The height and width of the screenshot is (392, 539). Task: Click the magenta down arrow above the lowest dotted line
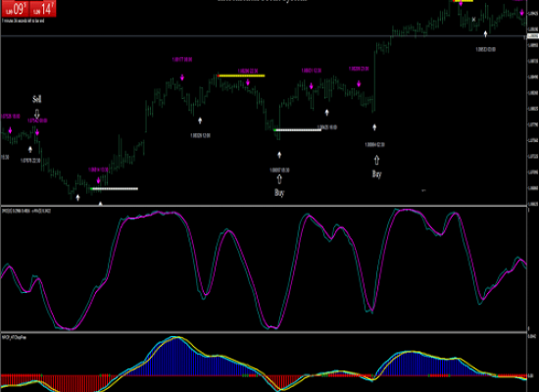pos(99,180)
